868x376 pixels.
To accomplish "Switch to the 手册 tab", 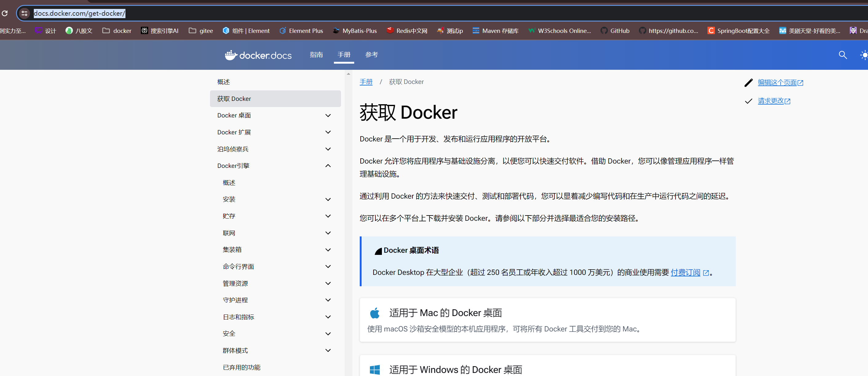I will pyautogui.click(x=344, y=55).
